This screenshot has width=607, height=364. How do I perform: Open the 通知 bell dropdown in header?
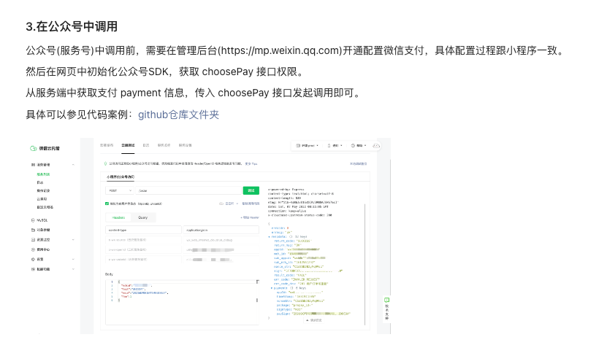335,146
